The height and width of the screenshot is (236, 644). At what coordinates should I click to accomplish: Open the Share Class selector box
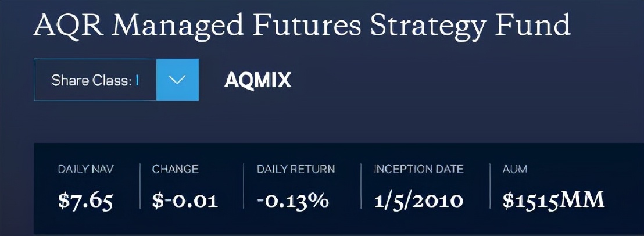click(95, 80)
